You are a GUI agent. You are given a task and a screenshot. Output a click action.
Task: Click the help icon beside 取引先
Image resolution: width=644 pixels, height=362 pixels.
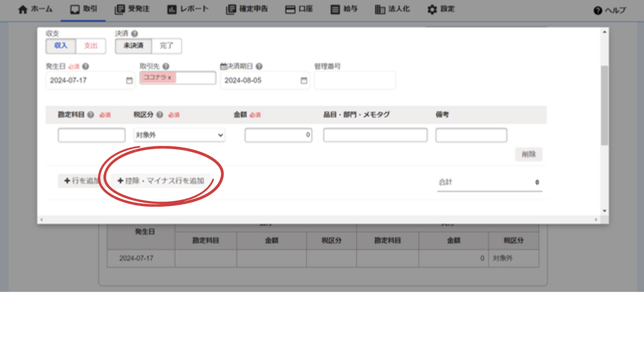166,66
